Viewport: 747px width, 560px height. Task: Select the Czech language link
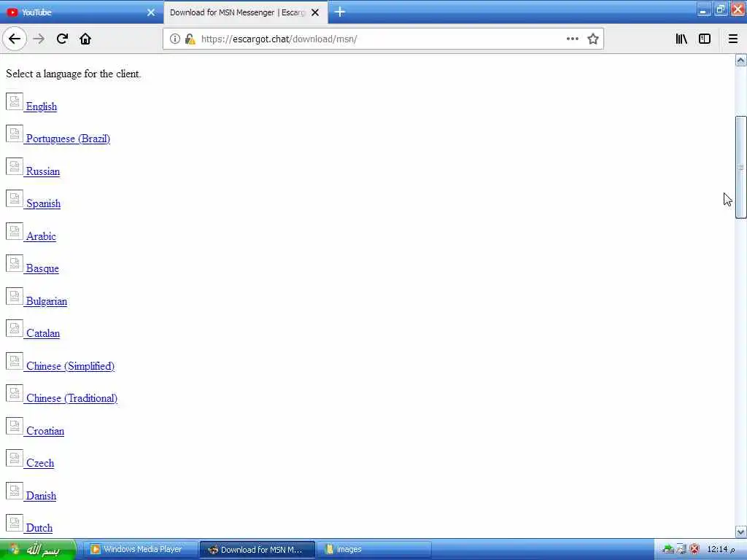[40, 463]
